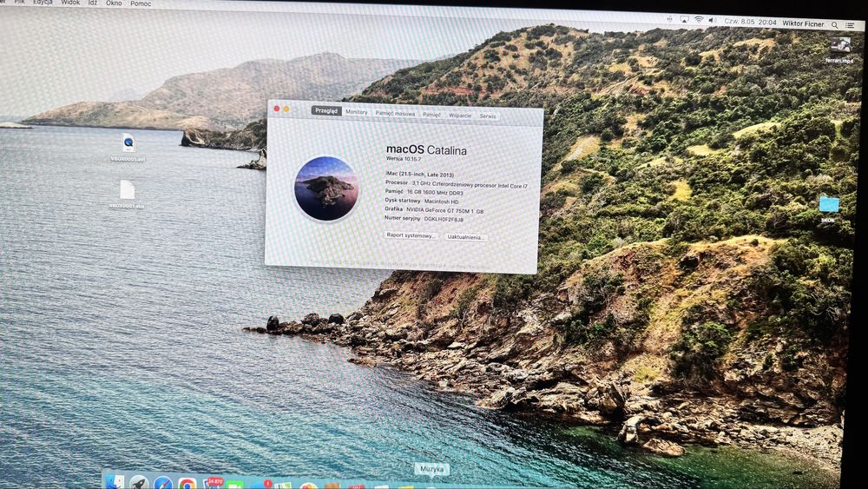Switch to the Monitory tab
Viewport: 868px width, 489px height.
[356, 112]
